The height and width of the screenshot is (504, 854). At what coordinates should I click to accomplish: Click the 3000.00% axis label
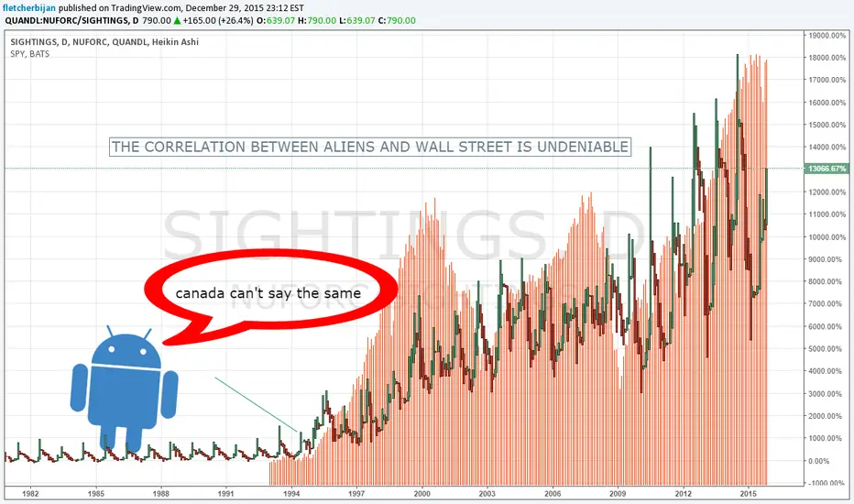point(828,393)
